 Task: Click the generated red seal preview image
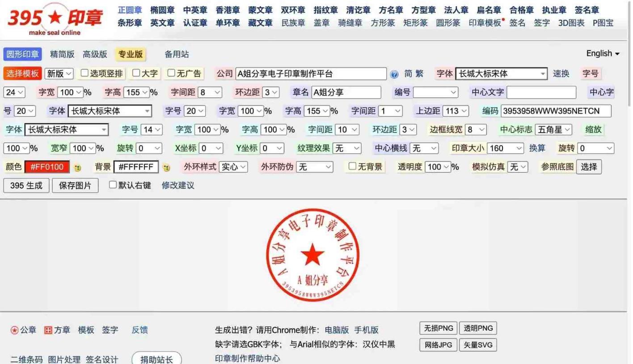coord(312,255)
